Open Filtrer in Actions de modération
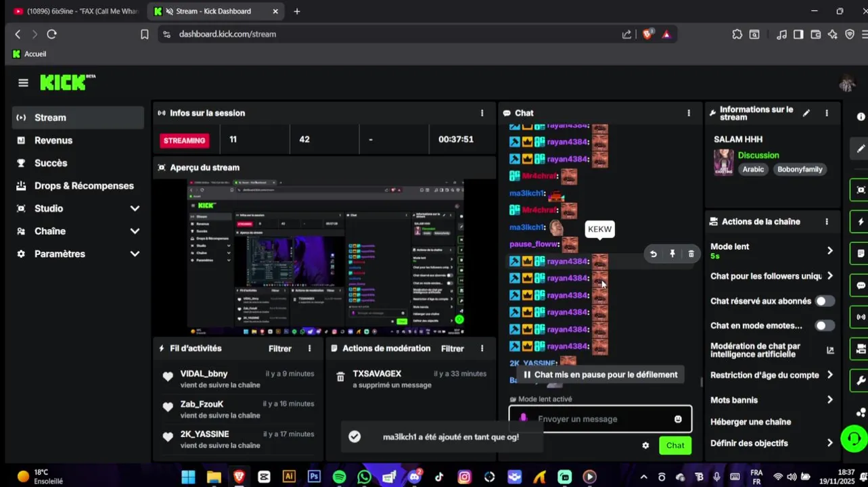 [x=453, y=348]
